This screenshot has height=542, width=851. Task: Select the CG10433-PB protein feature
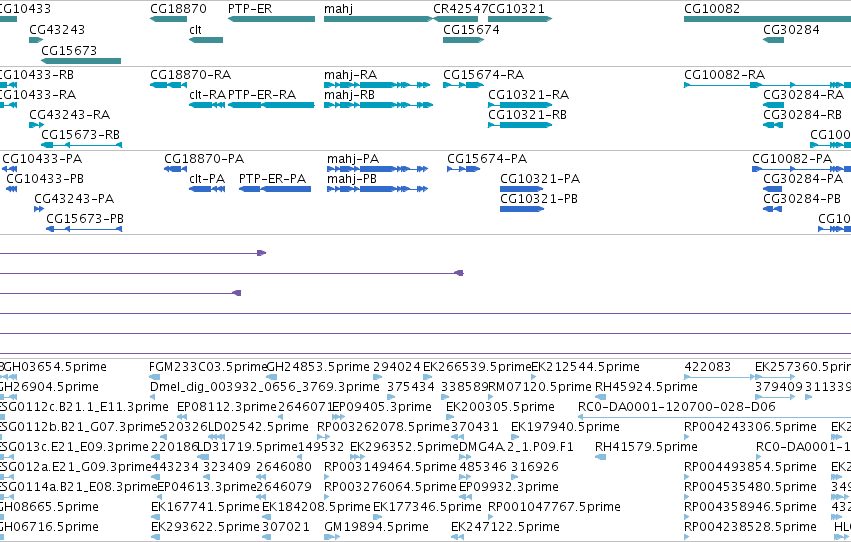pos(11,189)
